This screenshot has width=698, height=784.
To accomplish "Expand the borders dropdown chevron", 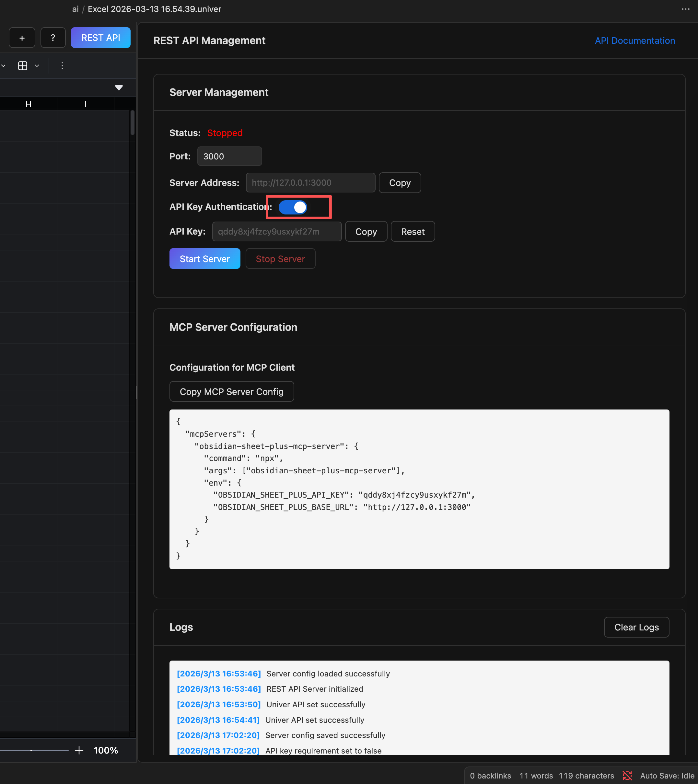I will pos(37,65).
